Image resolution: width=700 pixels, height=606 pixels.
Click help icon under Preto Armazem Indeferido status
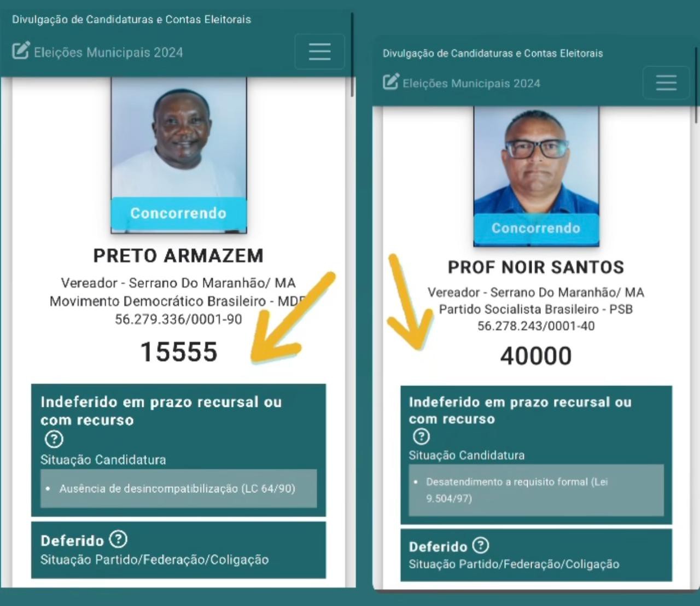54,439
